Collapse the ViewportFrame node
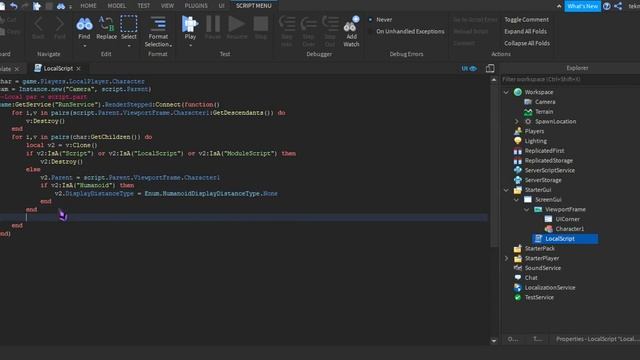 tap(527, 210)
